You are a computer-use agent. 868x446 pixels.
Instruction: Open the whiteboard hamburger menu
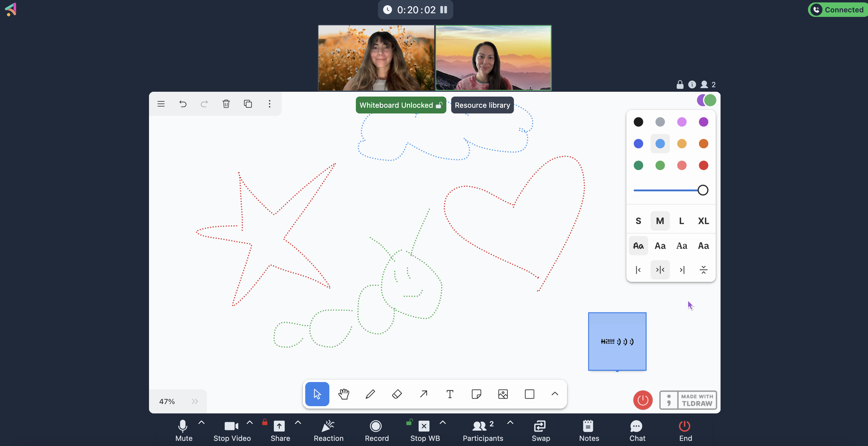pyautogui.click(x=161, y=104)
